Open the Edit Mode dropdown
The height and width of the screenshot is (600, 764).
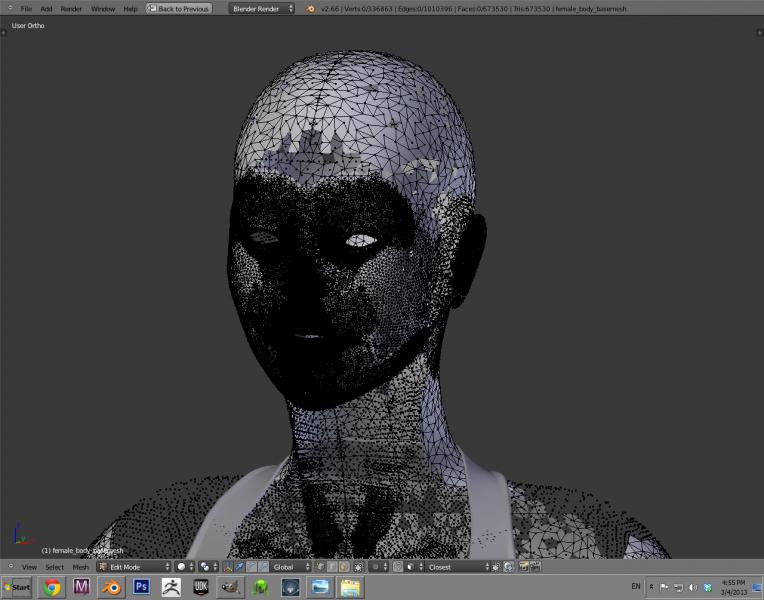click(x=134, y=567)
